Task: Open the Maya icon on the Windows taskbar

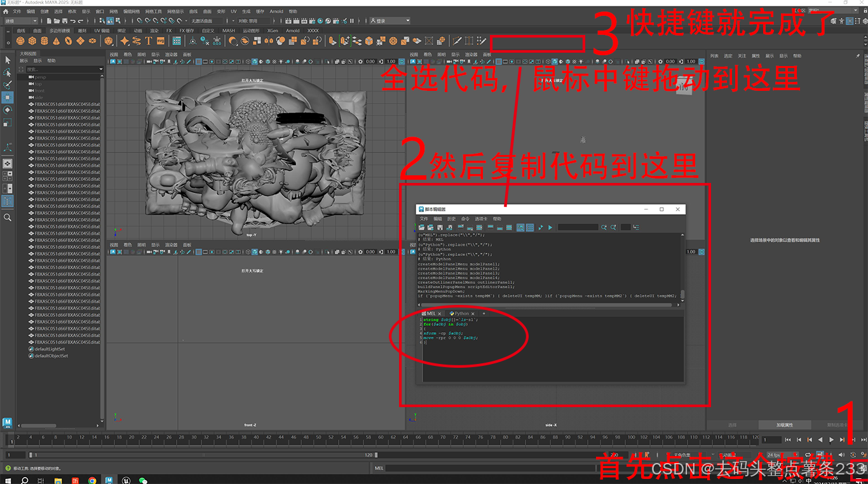Action: pyautogui.click(x=110, y=479)
